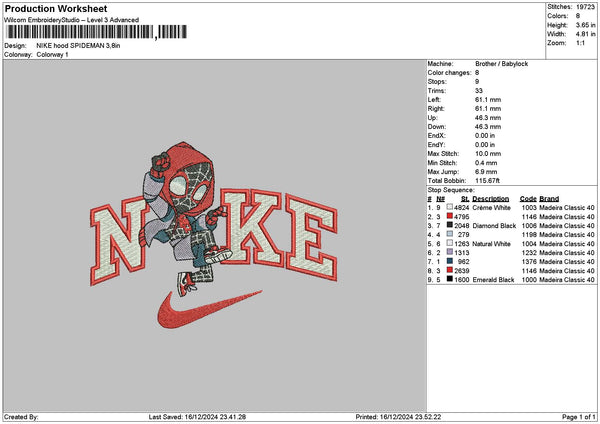Click the 'St.' column header
The width and height of the screenshot is (600, 424).
[x=465, y=199]
